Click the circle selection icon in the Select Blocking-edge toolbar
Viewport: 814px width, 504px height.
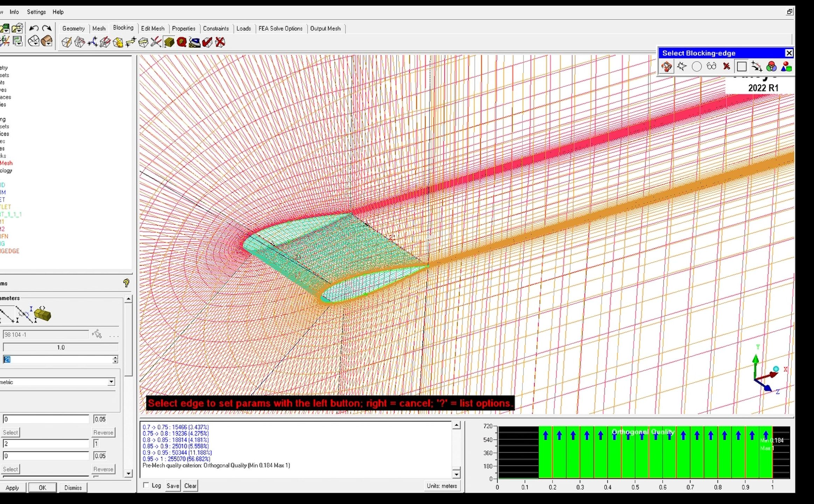(696, 66)
